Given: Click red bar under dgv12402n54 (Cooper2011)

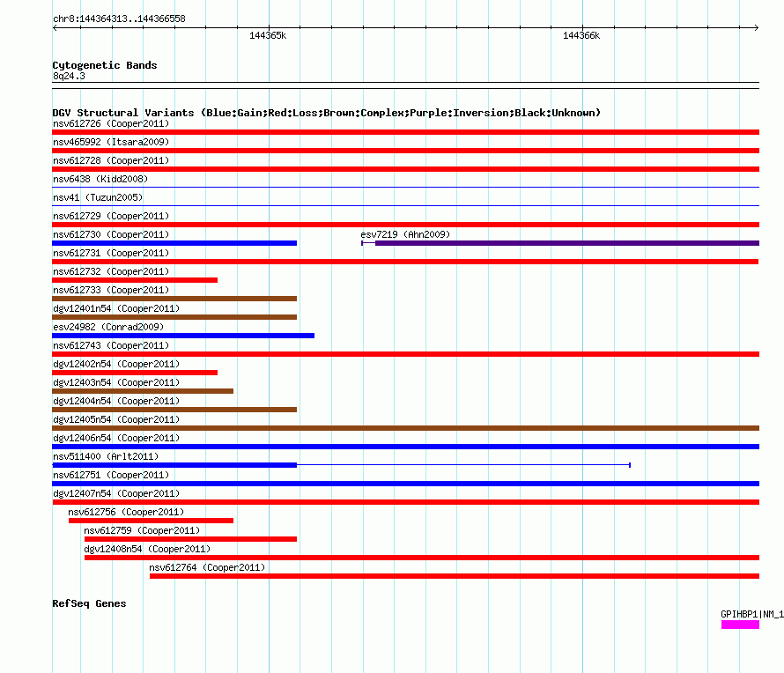Looking at the screenshot, I should coord(135,373).
